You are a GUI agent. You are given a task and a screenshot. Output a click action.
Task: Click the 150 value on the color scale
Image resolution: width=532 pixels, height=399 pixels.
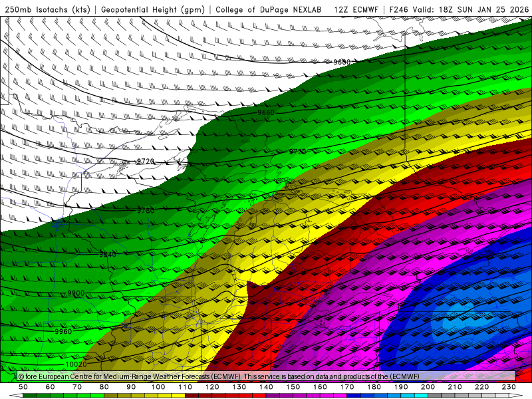[293, 387]
